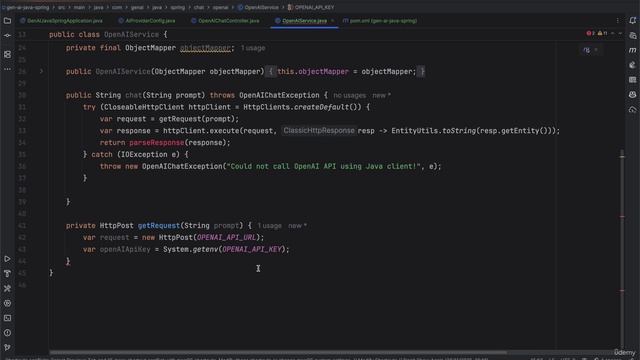
Task: Open the Structure tool window icon
Action: [x=7, y=54]
